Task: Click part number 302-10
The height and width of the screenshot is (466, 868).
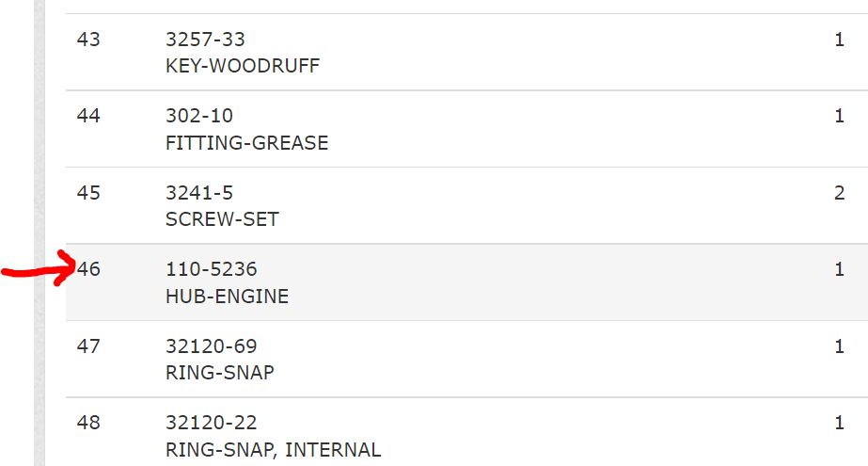Action: pos(199,116)
